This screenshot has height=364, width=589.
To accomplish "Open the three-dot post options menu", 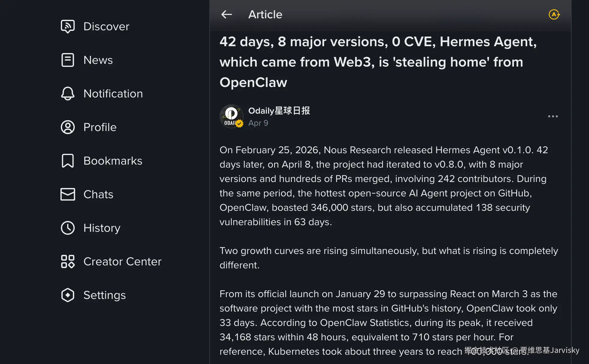I will tap(553, 116).
